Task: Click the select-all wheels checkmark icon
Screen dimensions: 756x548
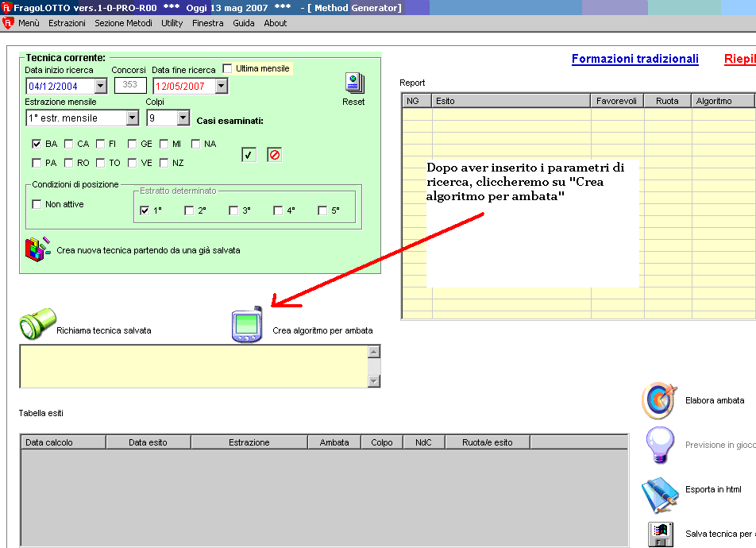Action: coord(249,155)
